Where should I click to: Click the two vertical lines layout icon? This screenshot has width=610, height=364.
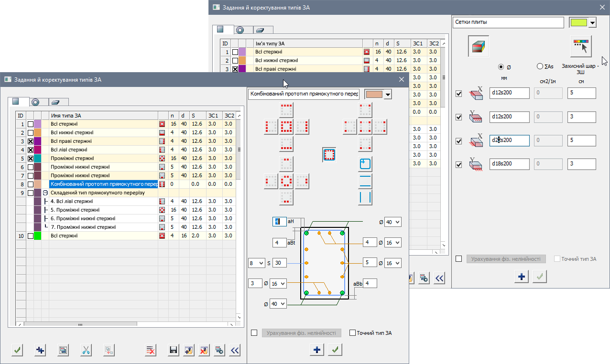[x=365, y=197]
